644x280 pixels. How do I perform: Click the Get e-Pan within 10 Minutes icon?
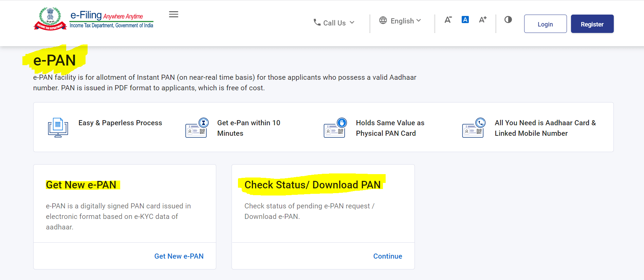(197, 127)
